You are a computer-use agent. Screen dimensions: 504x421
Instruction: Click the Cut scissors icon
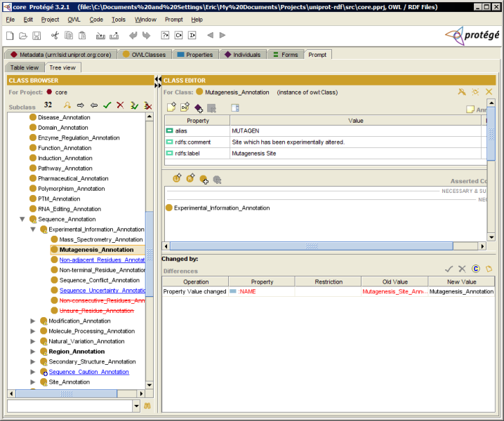click(55, 35)
